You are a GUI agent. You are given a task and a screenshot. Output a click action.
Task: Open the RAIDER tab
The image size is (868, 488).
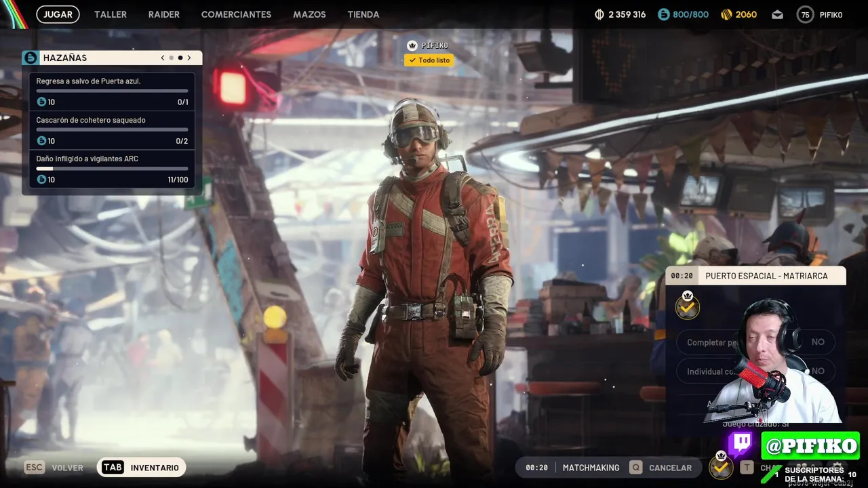tap(164, 14)
